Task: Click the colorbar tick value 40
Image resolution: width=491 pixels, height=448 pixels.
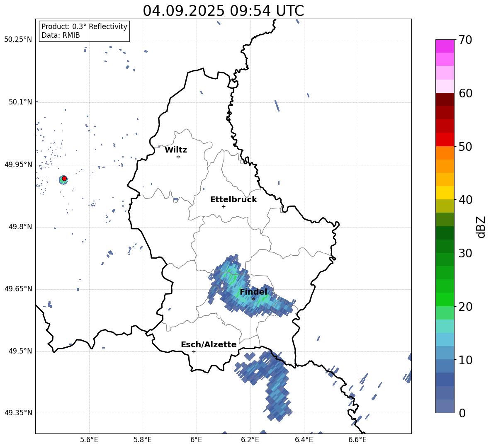Action: point(465,200)
